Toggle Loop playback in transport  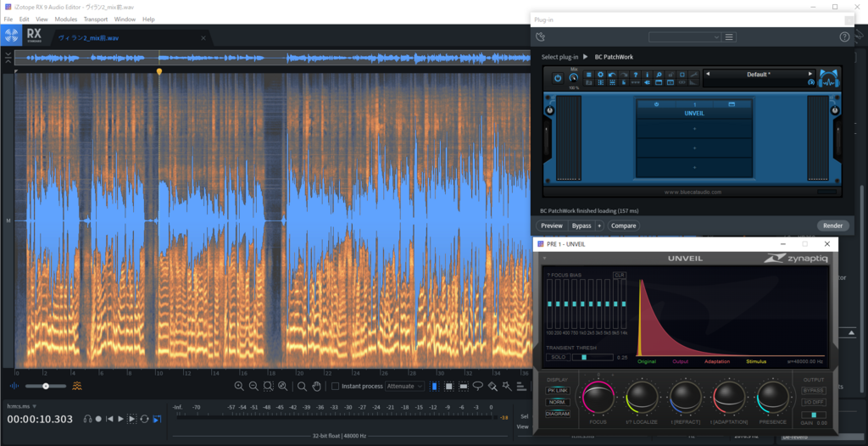point(144,419)
